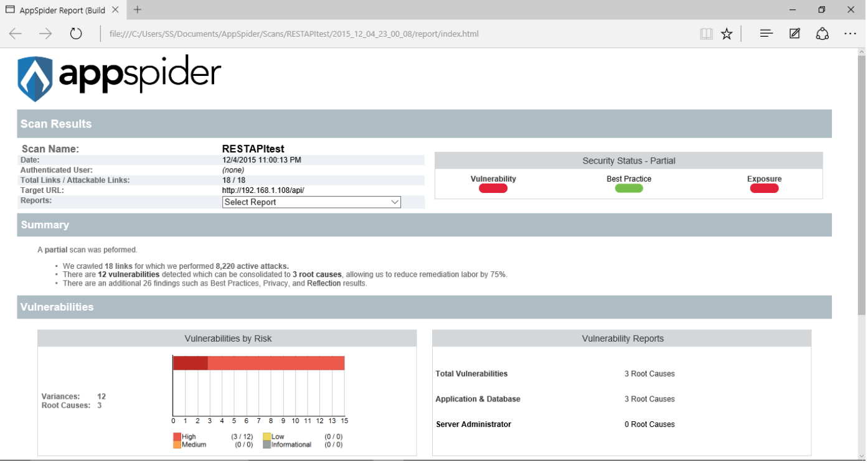868x463 pixels.
Task: Open reading view book icon
Action: coord(706,34)
